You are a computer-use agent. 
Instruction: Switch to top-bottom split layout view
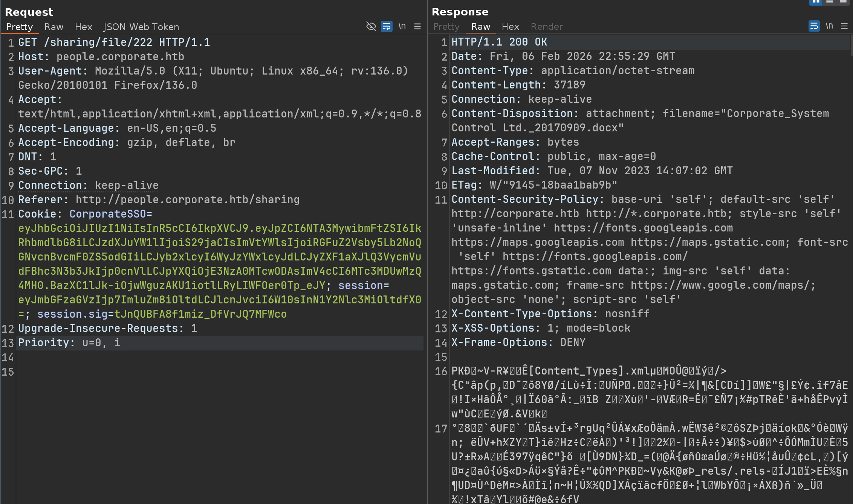pyautogui.click(x=830, y=2)
